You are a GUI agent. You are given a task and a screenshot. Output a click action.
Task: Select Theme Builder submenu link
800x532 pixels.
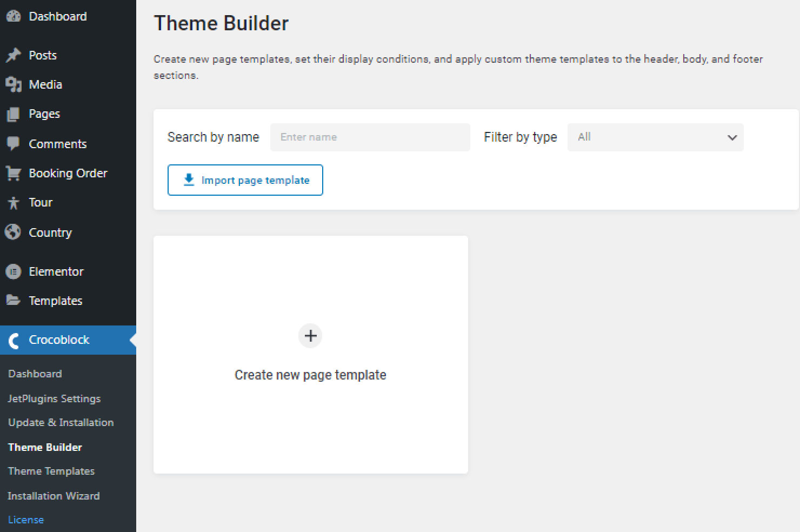tap(45, 447)
